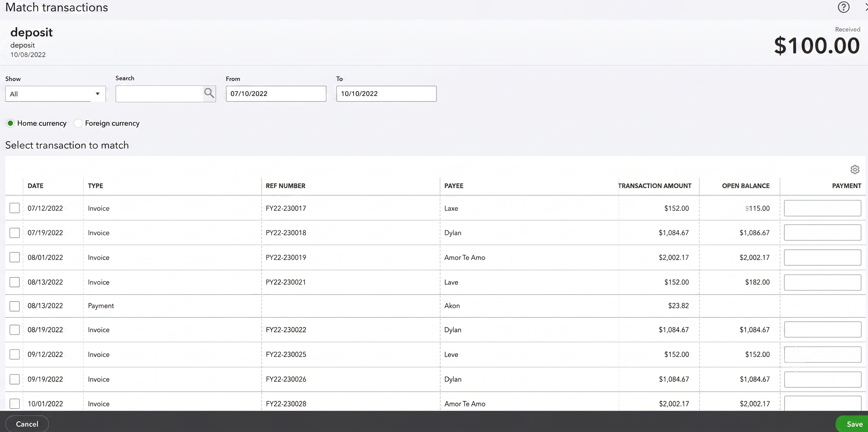
Task: Check the PY22-230019 Amor Te Amo checkbox
Action: 14,257
